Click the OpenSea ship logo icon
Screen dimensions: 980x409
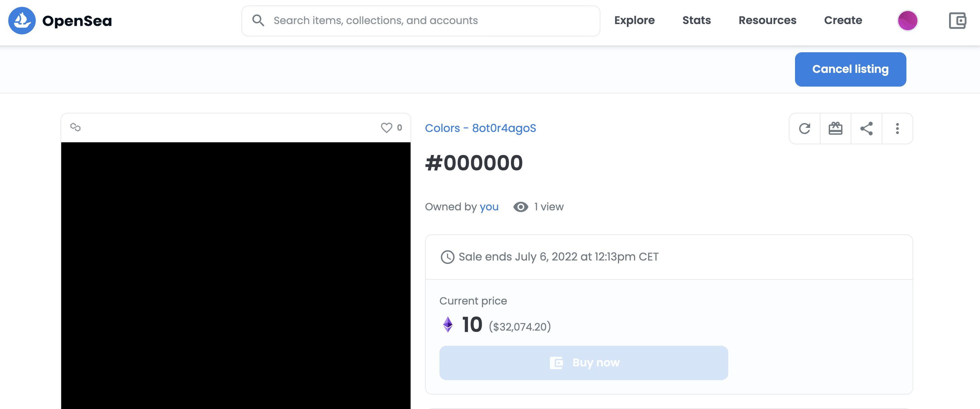click(x=22, y=21)
